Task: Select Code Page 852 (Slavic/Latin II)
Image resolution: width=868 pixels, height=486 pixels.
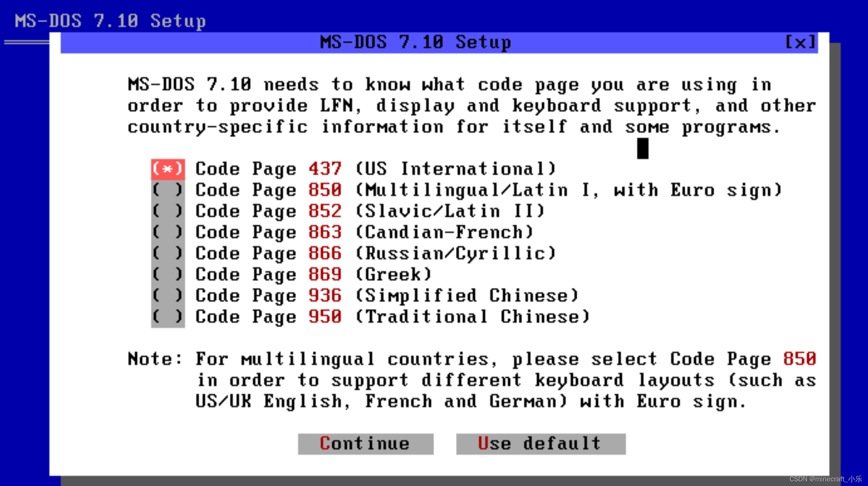Action: 168,211
